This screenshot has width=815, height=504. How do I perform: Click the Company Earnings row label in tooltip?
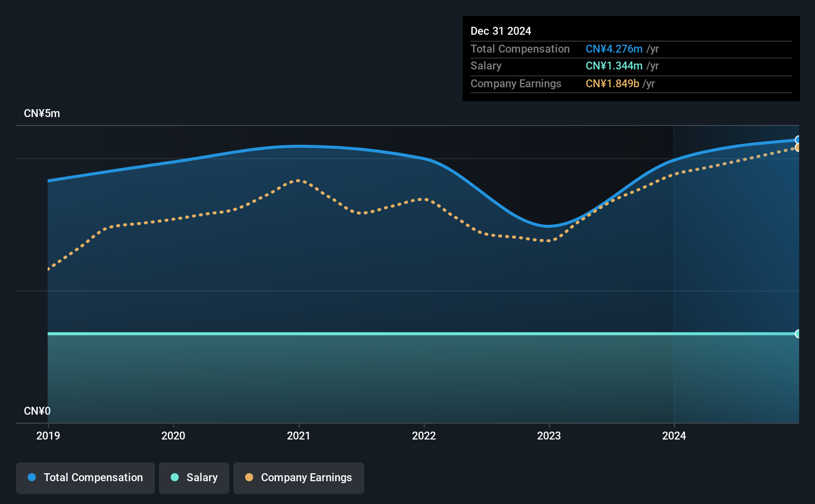coord(516,84)
